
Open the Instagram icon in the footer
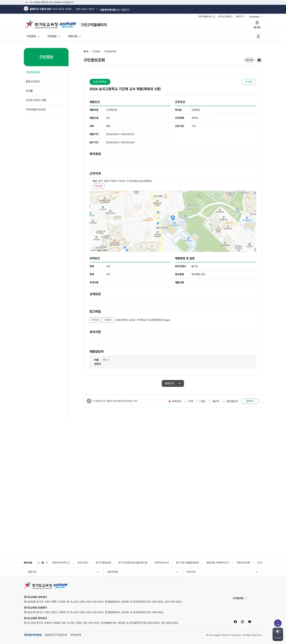(x=242, y=622)
